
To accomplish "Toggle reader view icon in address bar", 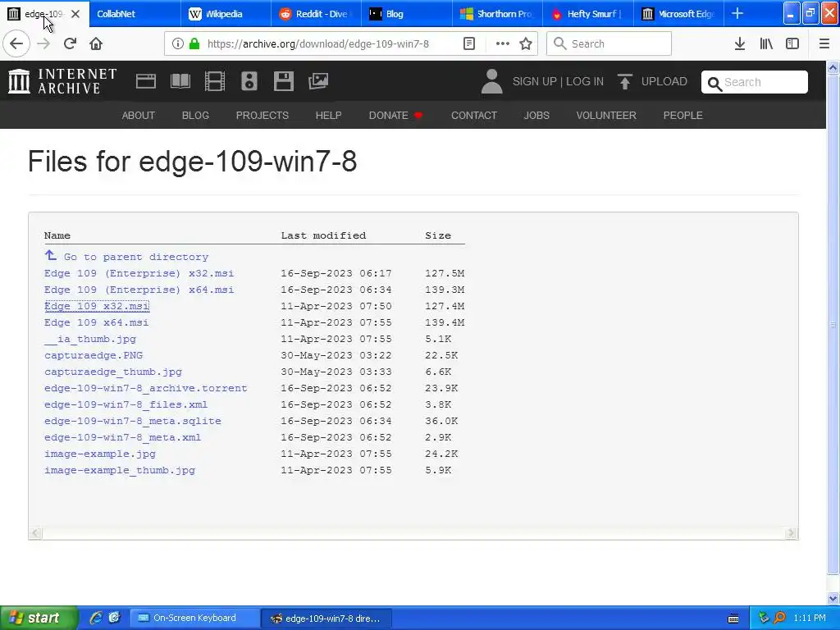I will pos(469,44).
